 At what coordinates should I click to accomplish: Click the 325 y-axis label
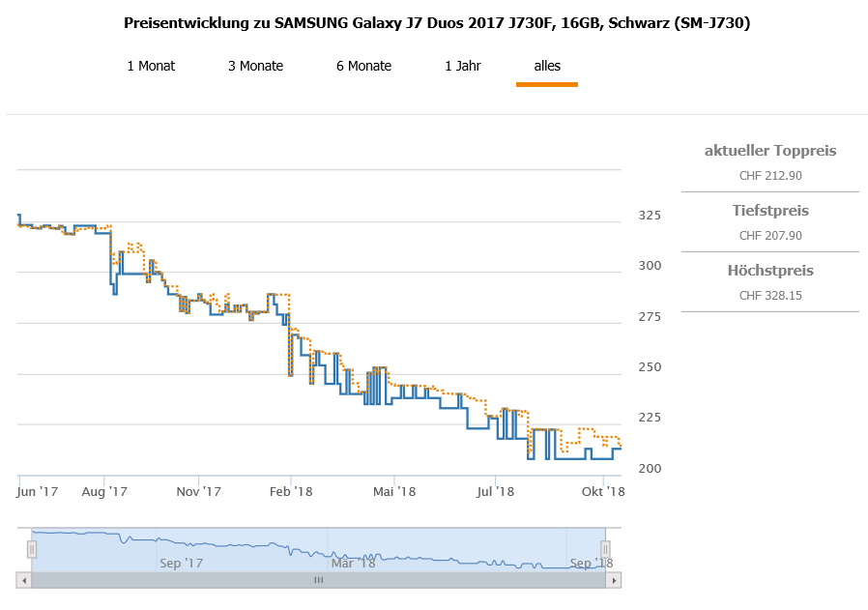click(650, 216)
